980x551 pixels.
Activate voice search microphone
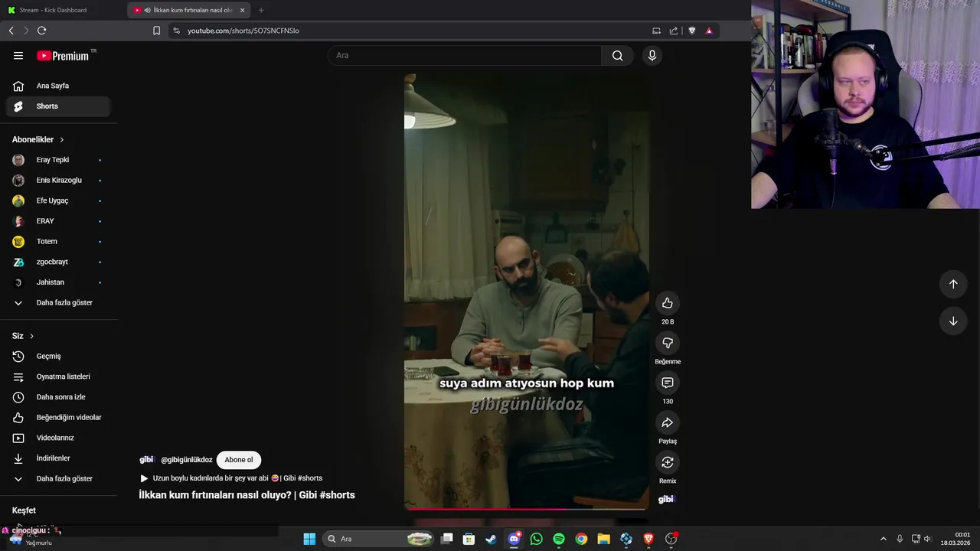(652, 55)
